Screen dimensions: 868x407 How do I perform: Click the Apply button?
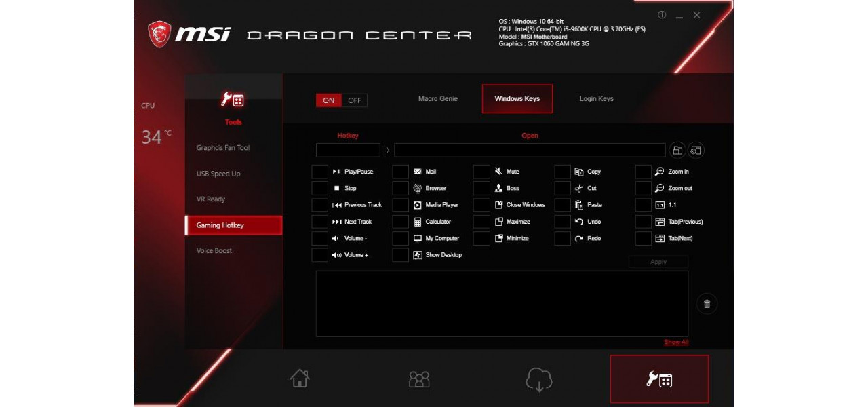coord(658,262)
